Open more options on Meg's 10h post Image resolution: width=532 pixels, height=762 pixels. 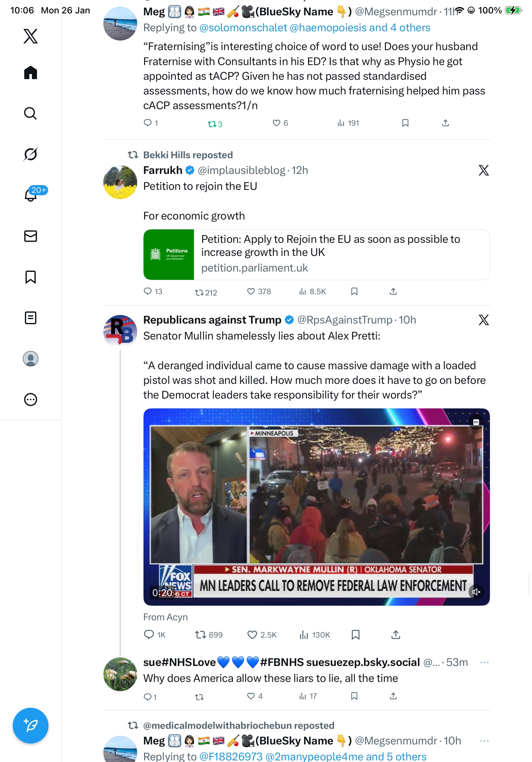point(484,741)
